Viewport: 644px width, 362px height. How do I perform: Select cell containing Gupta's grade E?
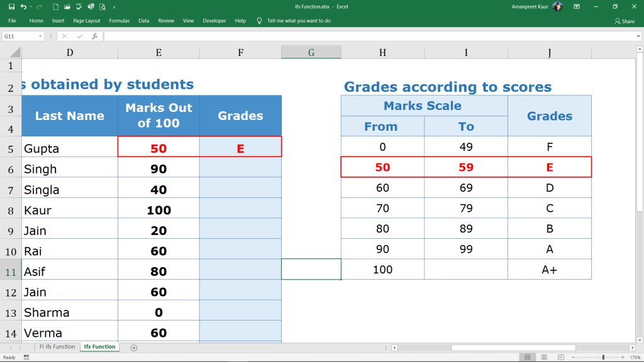point(240,148)
